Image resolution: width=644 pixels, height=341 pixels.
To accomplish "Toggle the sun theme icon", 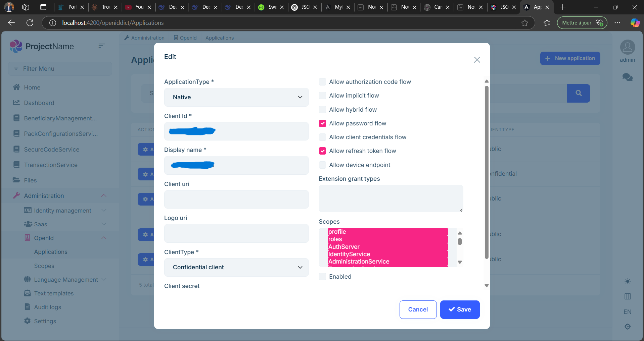I will pyautogui.click(x=627, y=281).
